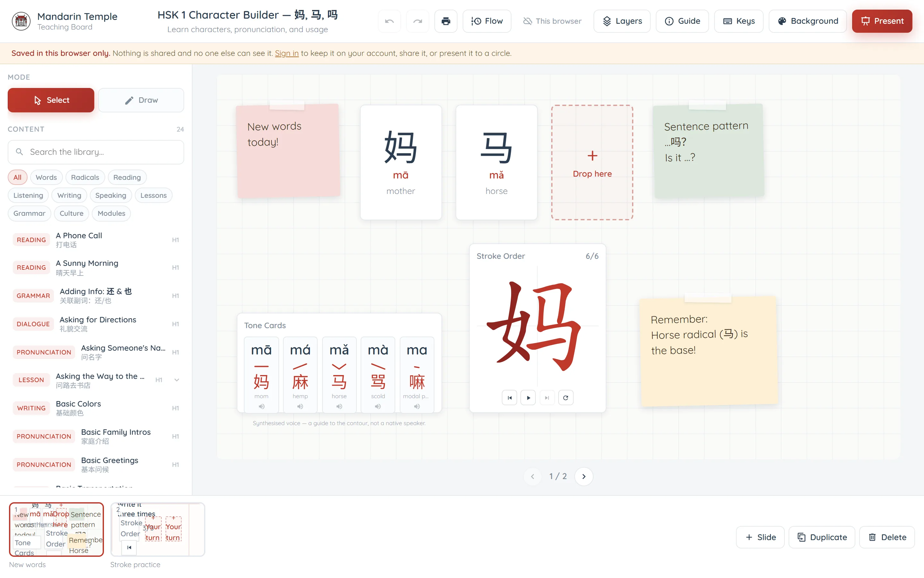This screenshot has width=924, height=578.
Task: Switch to Select mode
Action: [51, 100]
